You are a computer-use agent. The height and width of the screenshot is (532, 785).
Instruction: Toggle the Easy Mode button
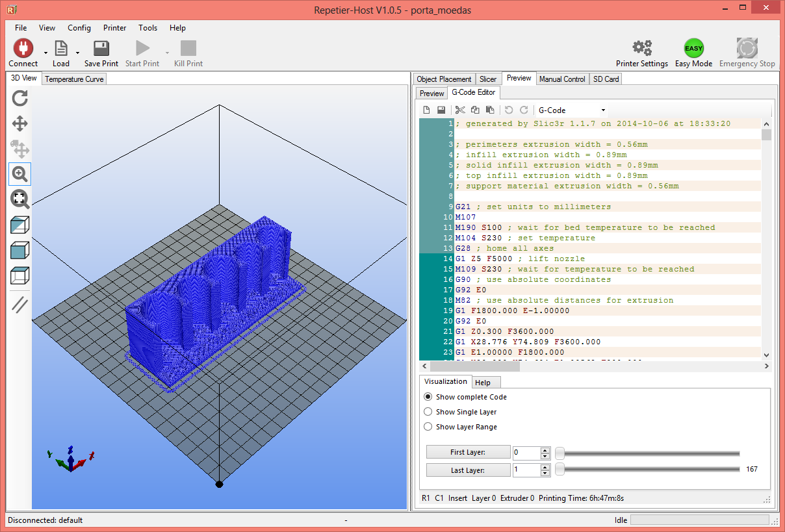pos(693,48)
